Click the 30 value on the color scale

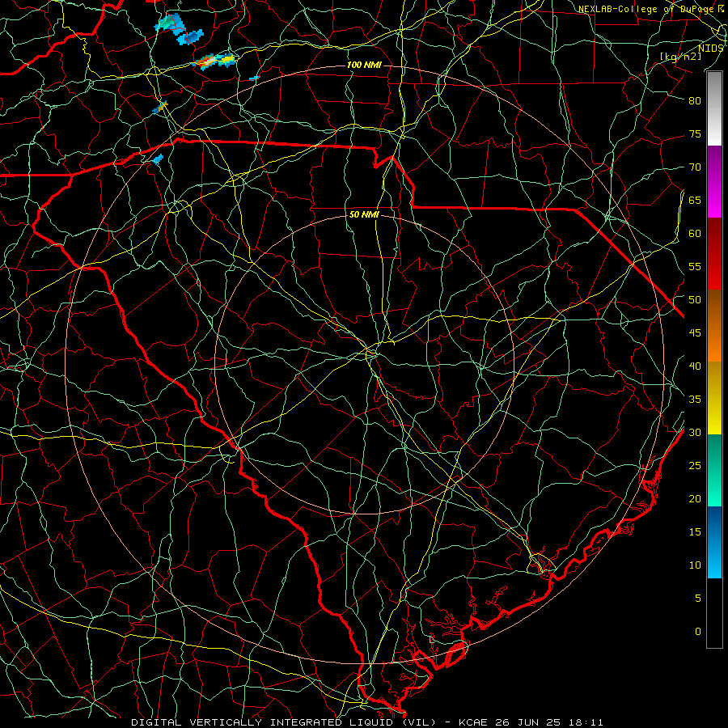pyautogui.click(x=695, y=433)
